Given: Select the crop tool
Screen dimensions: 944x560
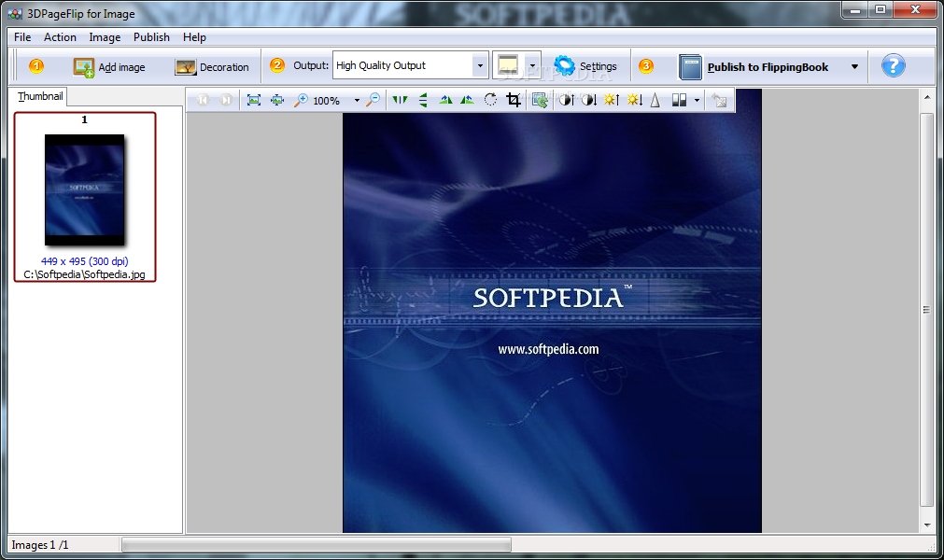Looking at the screenshot, I should click(514, 100).
